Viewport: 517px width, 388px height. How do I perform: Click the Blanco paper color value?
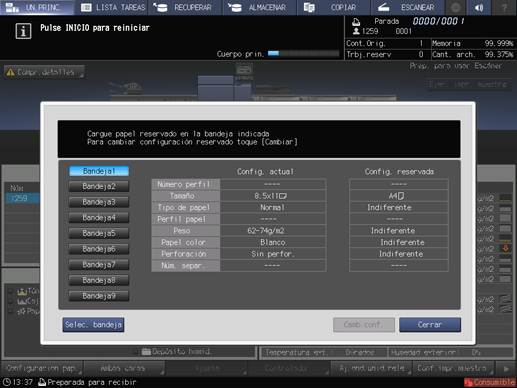click(272, 243)
